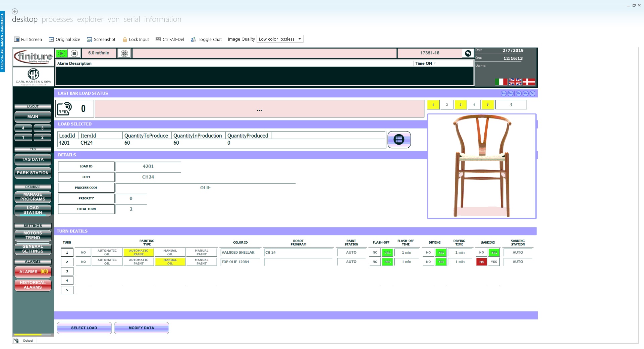Select yellow position box number 5
This screenshot has height=349, width=644.
coord(488,105)
